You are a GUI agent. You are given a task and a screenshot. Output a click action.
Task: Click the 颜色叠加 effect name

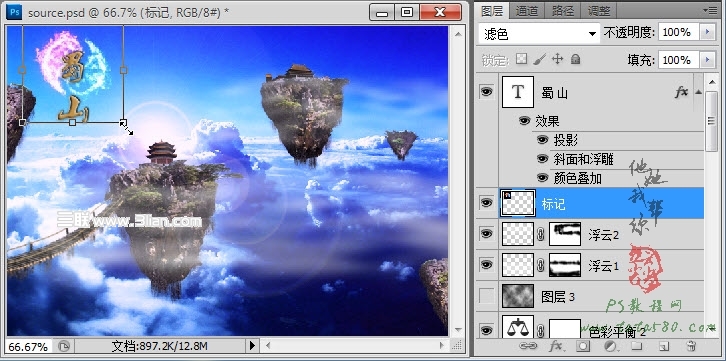tap(578, 178)
